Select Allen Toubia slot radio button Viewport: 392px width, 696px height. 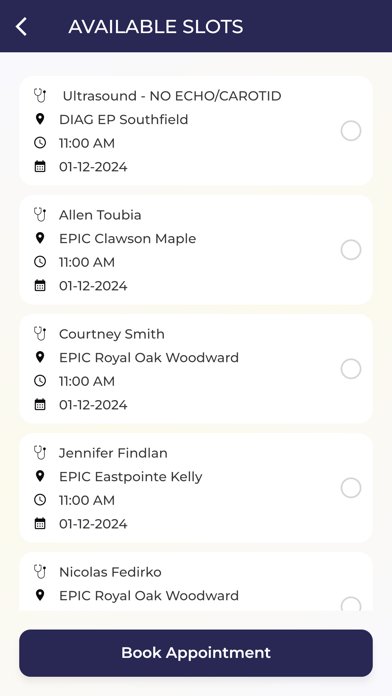click(x=351, y=250)
